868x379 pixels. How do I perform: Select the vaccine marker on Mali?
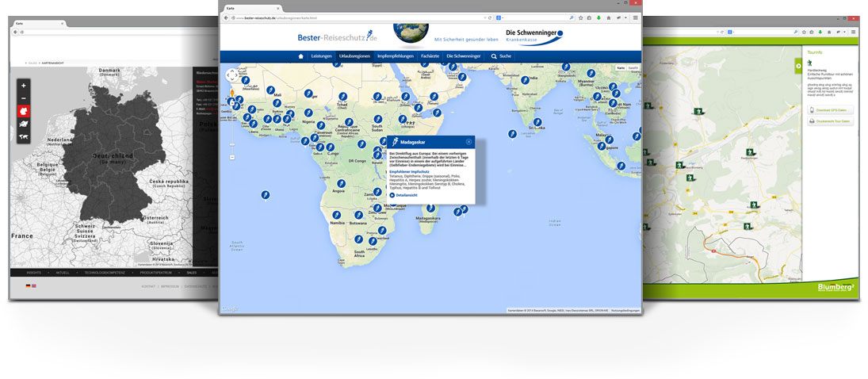point(270,90)
